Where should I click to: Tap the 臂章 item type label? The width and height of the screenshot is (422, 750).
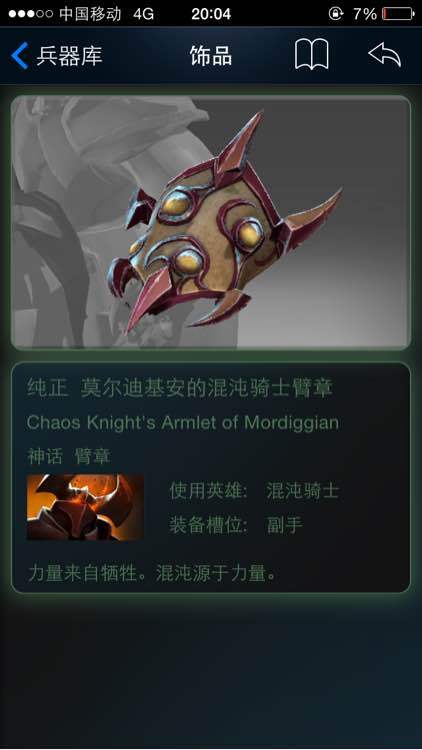[93, 456]
